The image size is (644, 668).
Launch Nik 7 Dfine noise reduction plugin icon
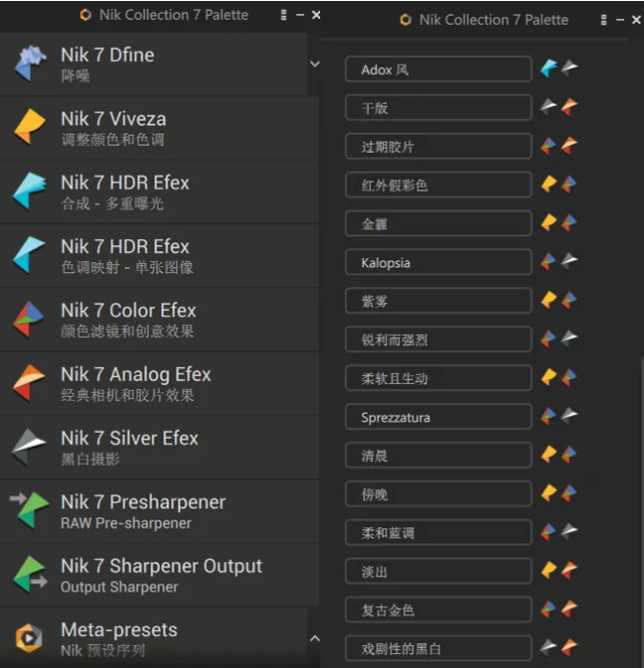[30, 64]
